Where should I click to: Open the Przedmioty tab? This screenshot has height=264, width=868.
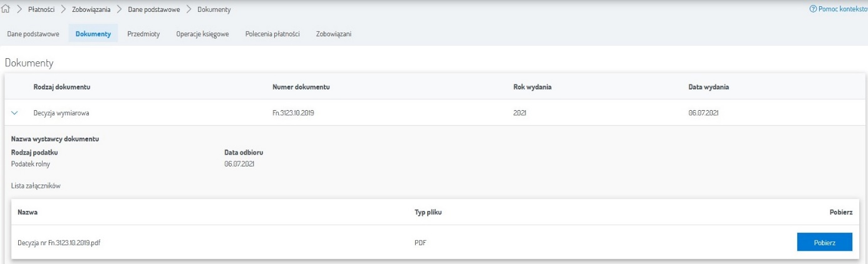click(x=143, y=34)
